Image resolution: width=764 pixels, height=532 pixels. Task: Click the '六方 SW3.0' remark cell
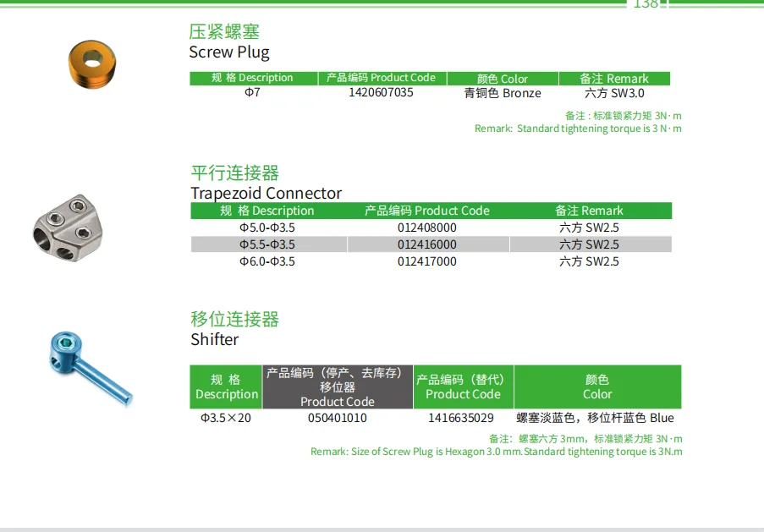pyautogui.click(x=614, y=93)
